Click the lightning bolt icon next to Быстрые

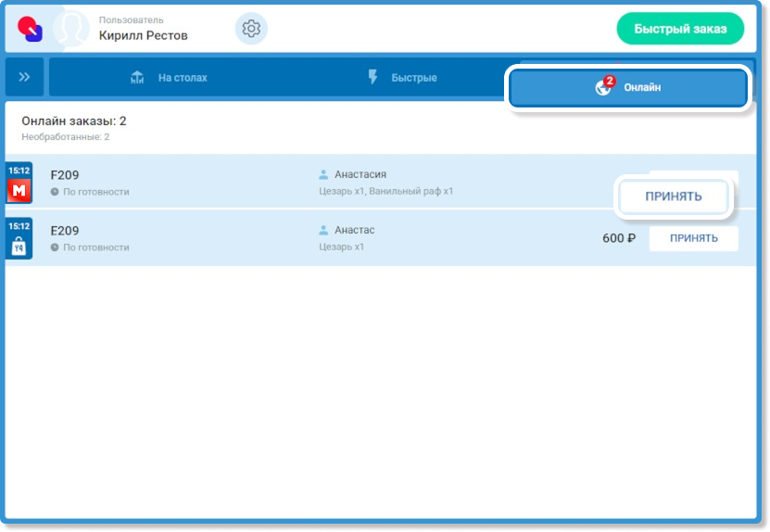[x=373, y=78]
